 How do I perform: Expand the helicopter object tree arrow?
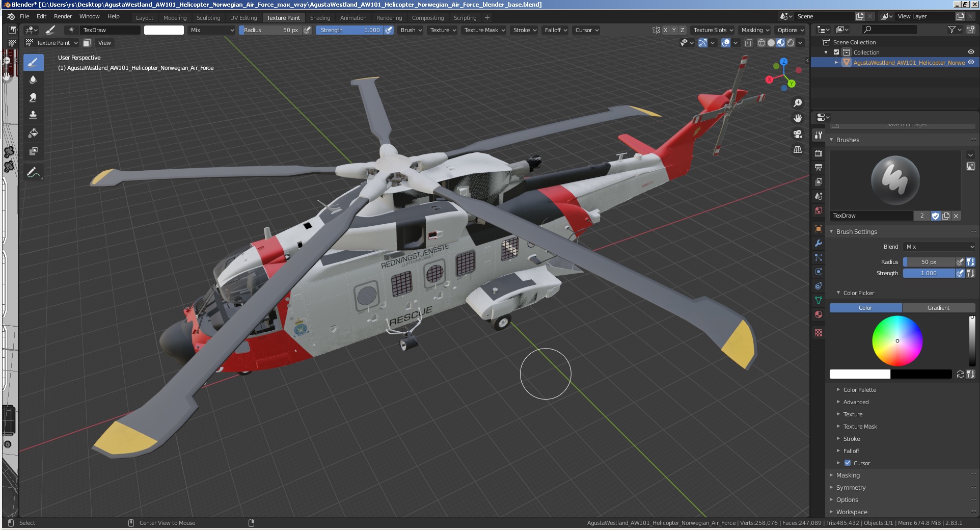[836, 62]
